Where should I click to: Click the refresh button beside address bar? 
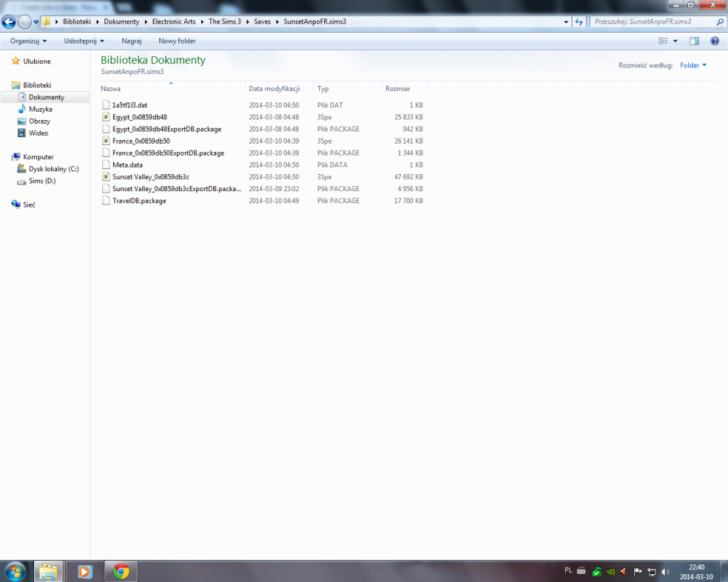pos(579,21)
